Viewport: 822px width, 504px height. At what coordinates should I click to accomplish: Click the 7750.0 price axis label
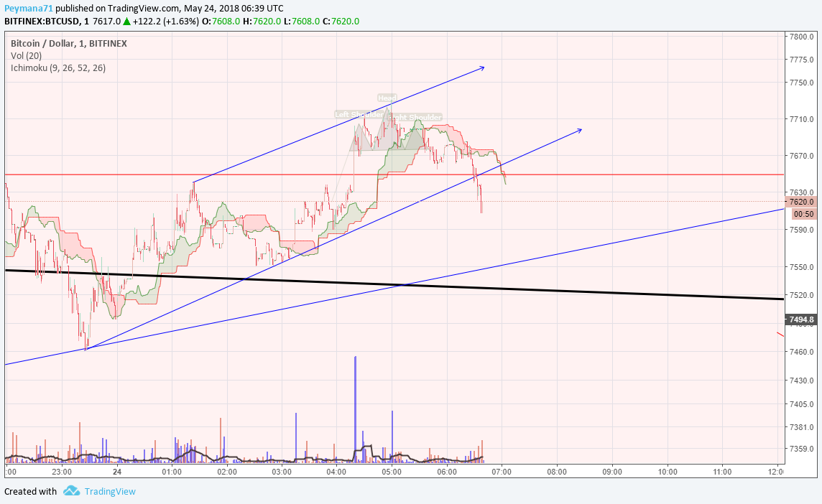802,83
